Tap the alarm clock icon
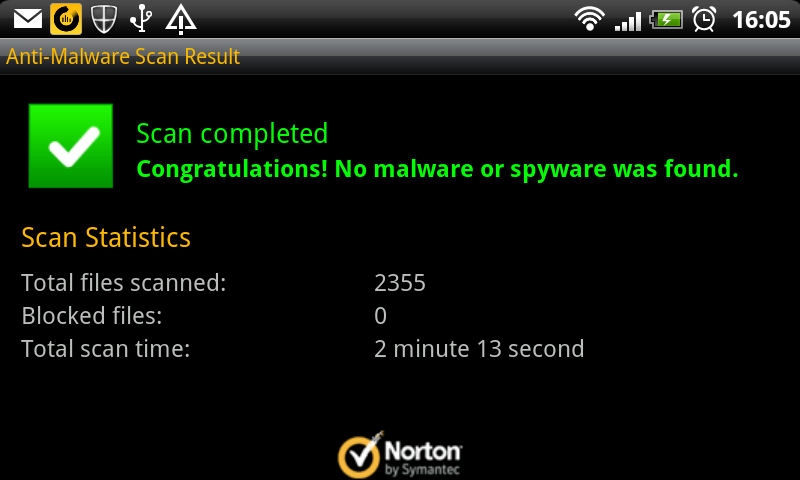Screen dimensions: 800x480 704,19
